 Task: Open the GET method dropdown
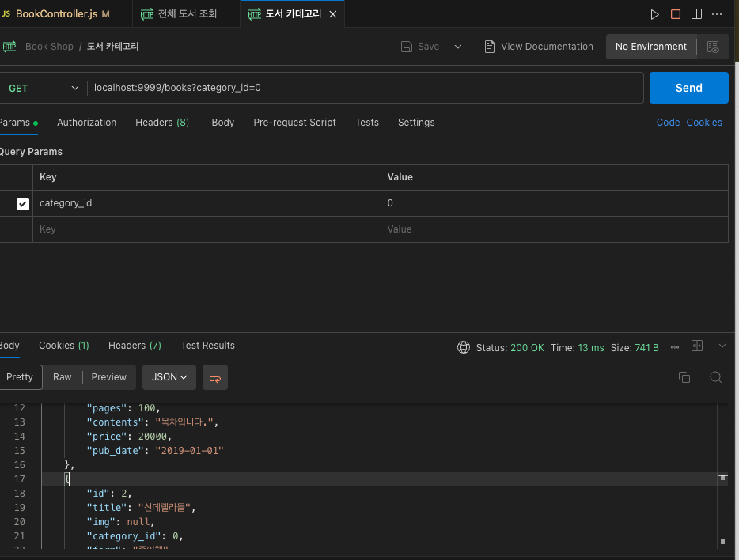44,88
